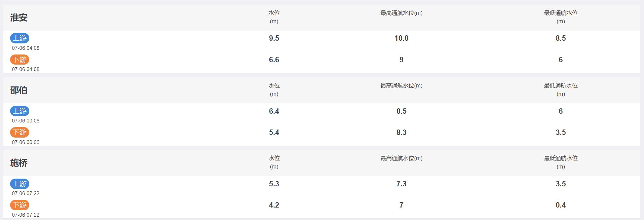Click 邵伯 downstream water level 5.4

pyautogui.click(x=274, y=133)
